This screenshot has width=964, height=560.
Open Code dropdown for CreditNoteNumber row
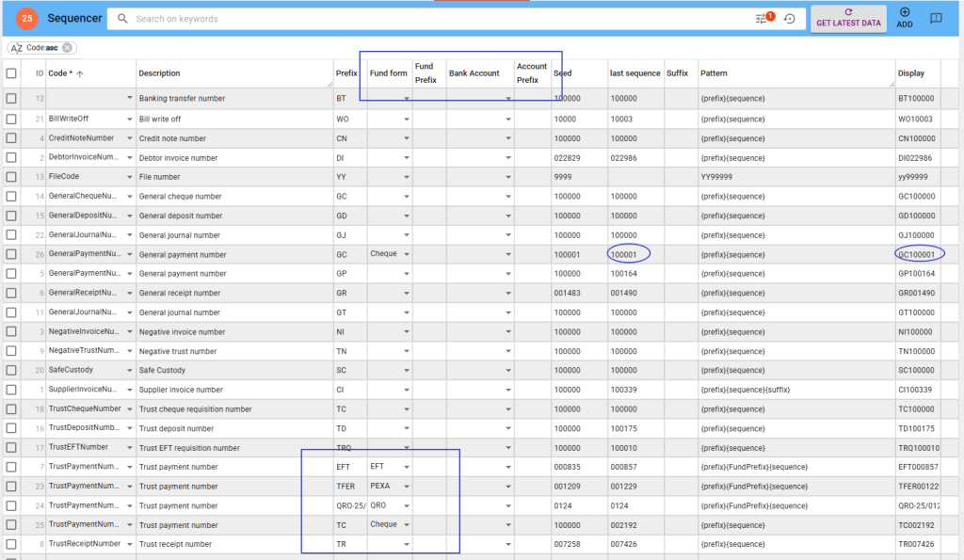[130, 138]
